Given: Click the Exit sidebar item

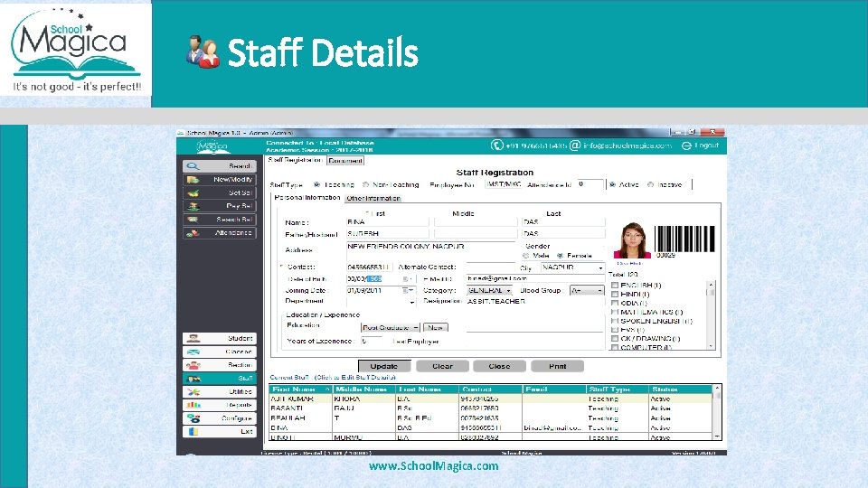Looking at the screenshot, I should click(x=219, y=432).
